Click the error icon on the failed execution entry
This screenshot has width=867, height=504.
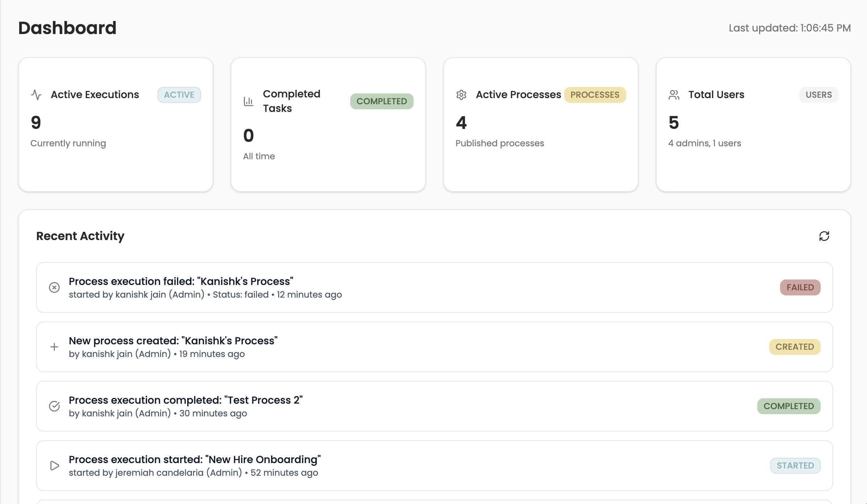point(54,287)
